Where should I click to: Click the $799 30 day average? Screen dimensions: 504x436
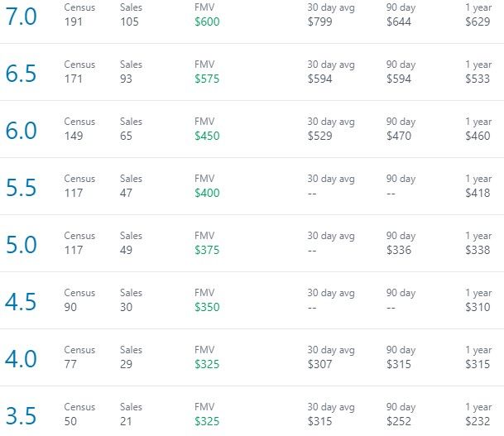pos(319,22)
